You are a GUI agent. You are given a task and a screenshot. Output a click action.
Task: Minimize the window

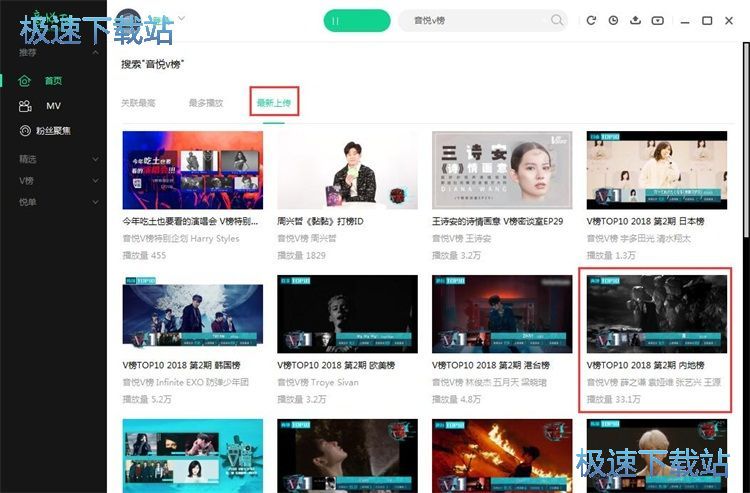click(x=685, y=21)
